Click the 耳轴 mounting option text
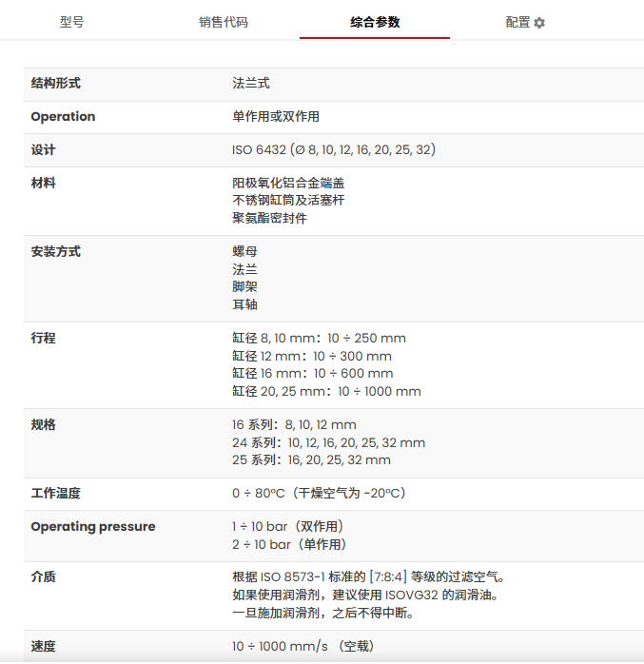This screenshot has height=664, width=644. [244, 304]
